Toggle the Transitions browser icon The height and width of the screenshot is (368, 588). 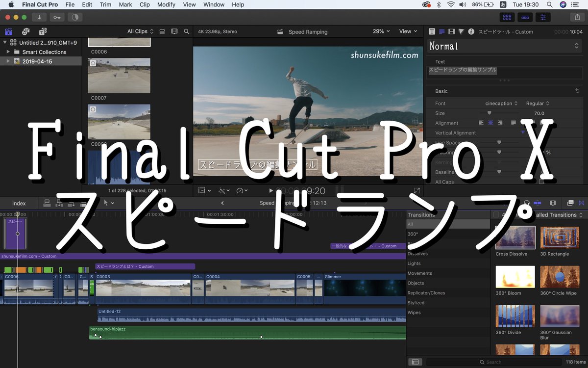tap(582, 203)
